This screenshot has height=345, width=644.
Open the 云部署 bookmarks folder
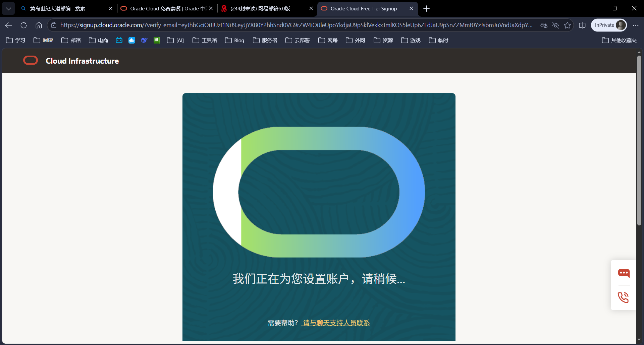click(x=298, y=40)
